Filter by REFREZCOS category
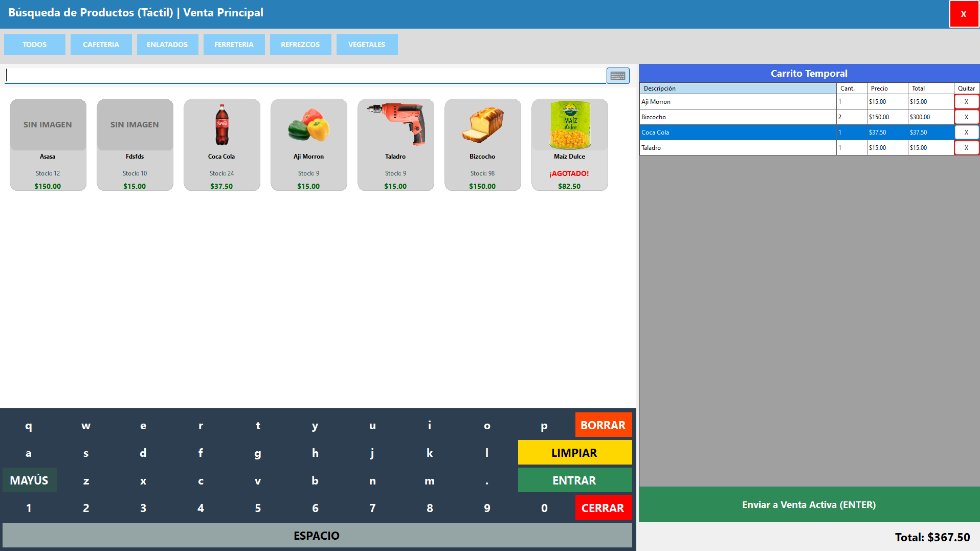Image resolution: width=980 pixels, height=551 pixels. pos(301,45)
